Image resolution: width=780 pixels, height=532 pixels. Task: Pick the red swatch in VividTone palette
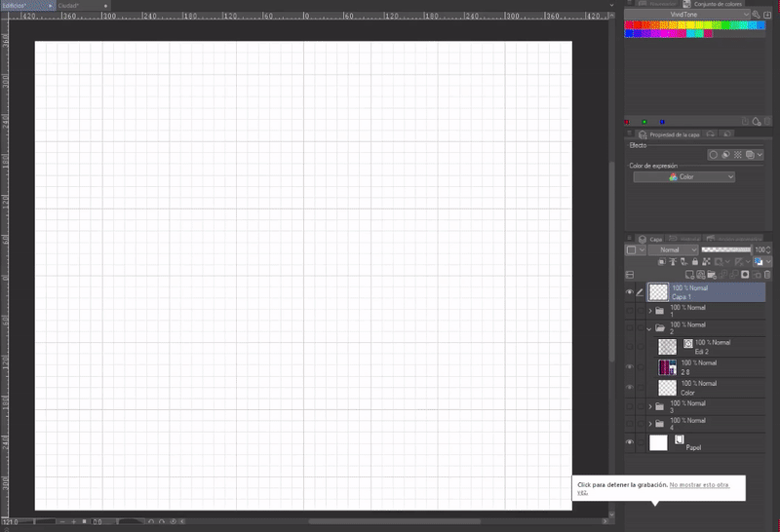tap(637, 25)
